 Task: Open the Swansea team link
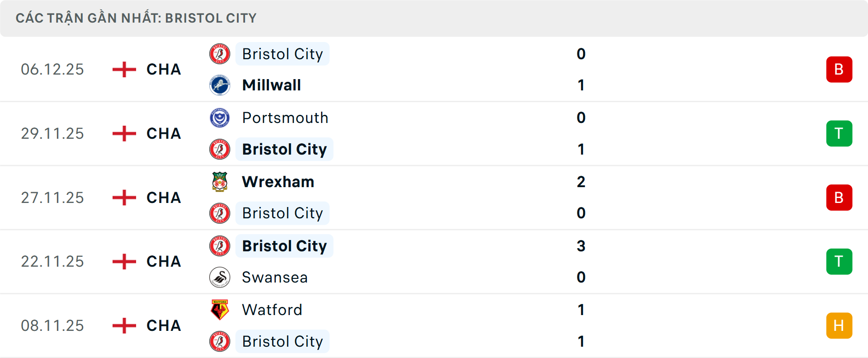tap(275, 277)
